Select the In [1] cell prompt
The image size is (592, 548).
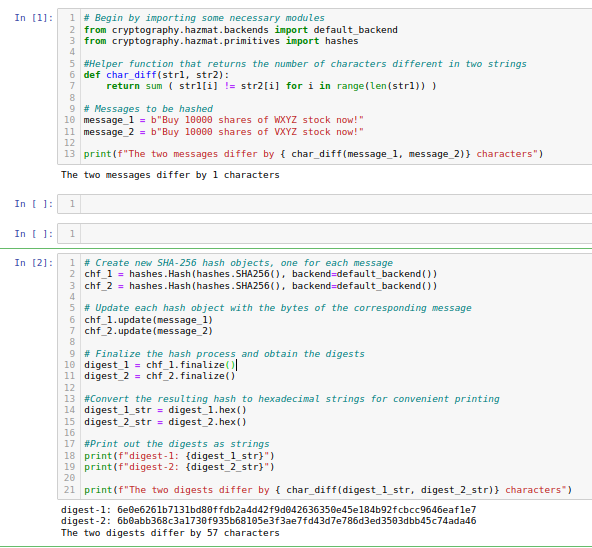(34, 18)
